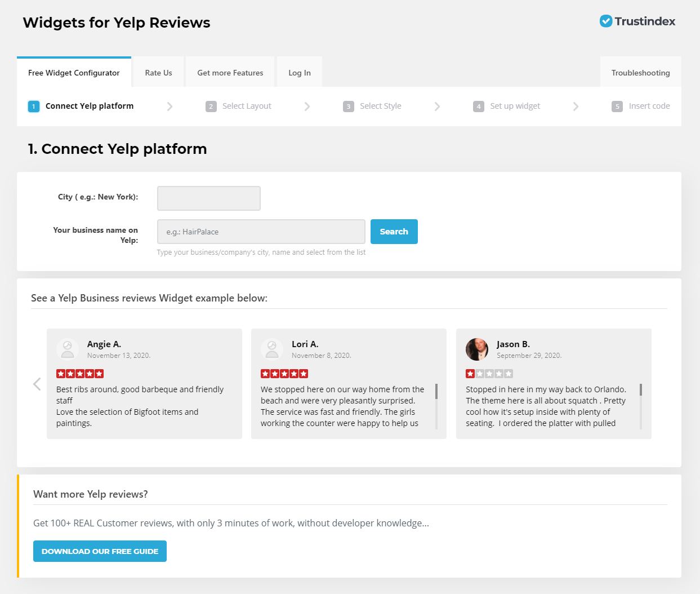Click Angie A.'s default avatar icon

68,349
